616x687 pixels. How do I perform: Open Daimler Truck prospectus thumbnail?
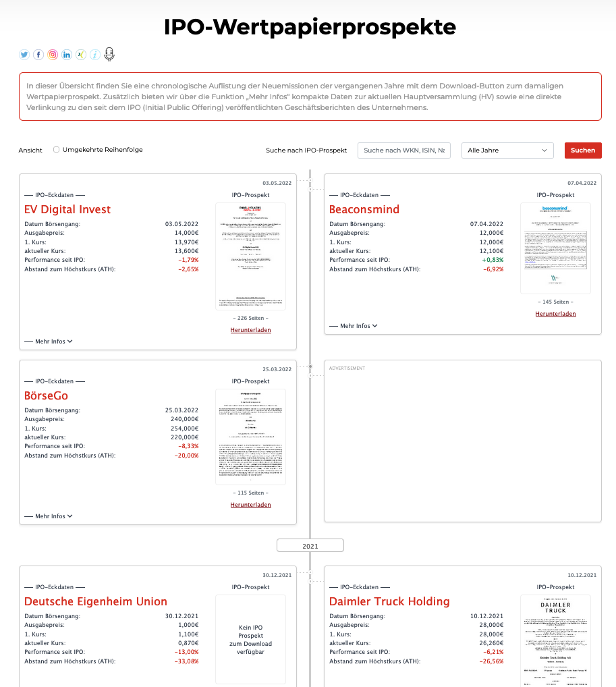click(555, 640)
